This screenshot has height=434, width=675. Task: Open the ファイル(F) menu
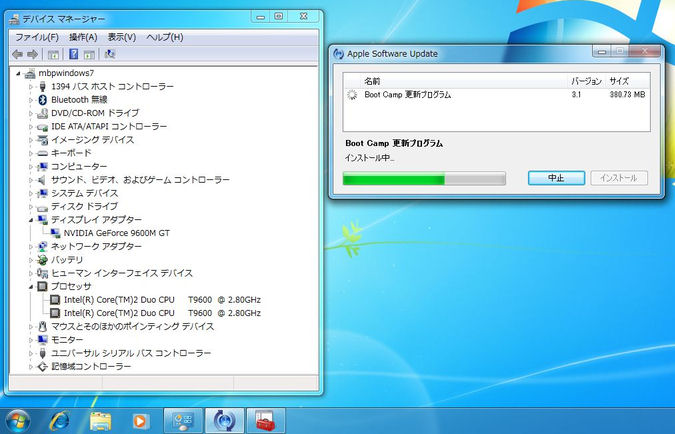37,37
